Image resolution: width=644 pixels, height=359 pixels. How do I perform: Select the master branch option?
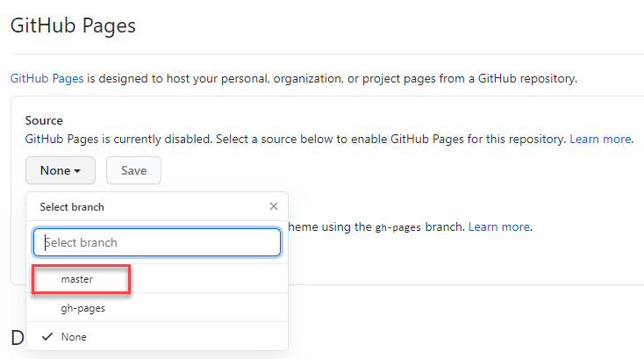point(157,279)
